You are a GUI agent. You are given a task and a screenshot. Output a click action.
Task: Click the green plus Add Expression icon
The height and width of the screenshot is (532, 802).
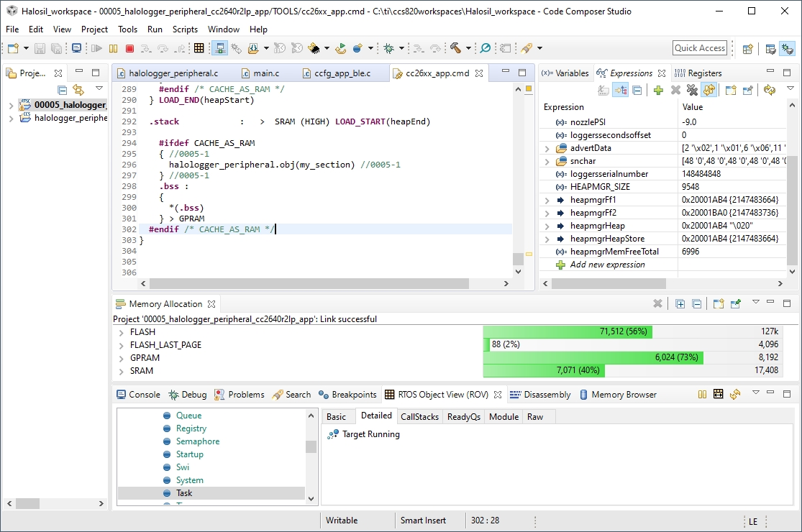(657, 90)
